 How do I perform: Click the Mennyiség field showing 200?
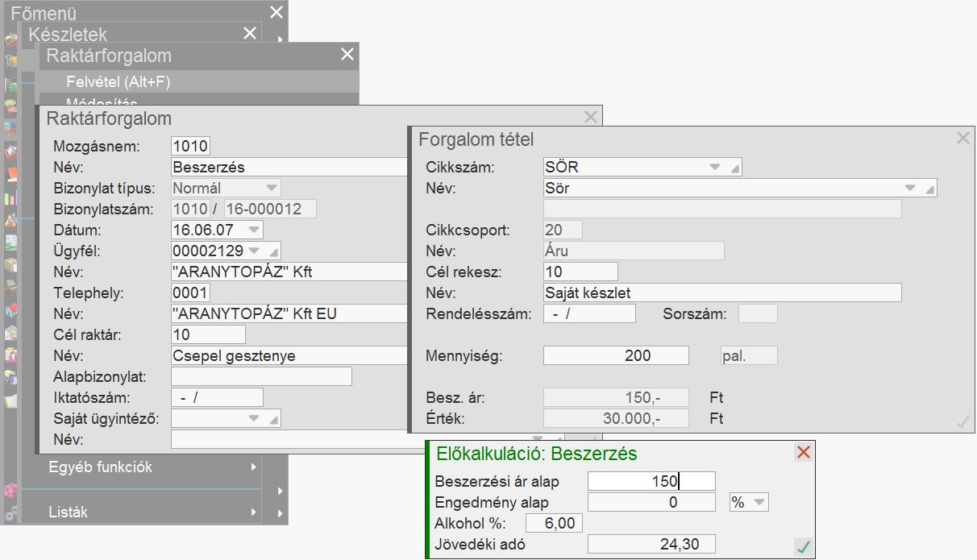tap(617, 355)
